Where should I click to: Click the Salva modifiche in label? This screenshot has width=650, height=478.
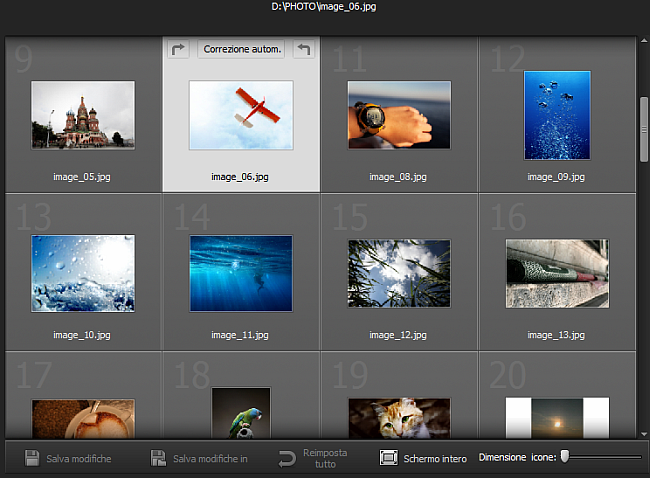[210, 459]
